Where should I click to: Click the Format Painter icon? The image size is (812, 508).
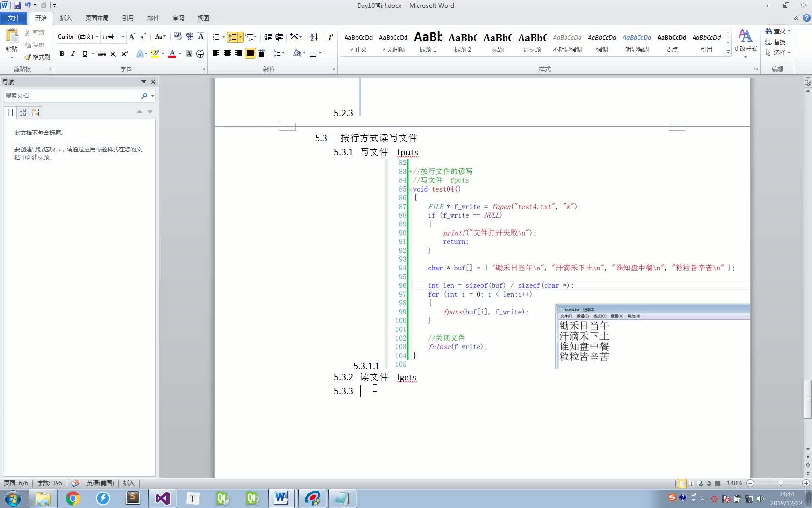click(37, 57)
